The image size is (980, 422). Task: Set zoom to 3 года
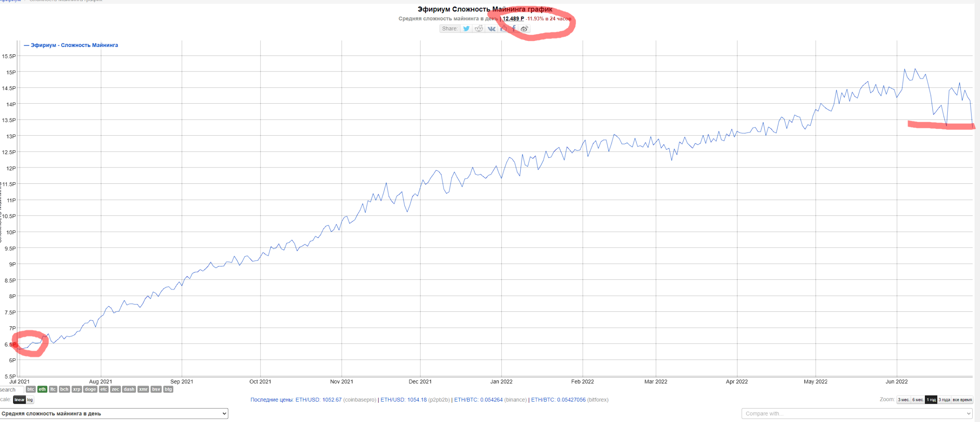click(944, 400)
